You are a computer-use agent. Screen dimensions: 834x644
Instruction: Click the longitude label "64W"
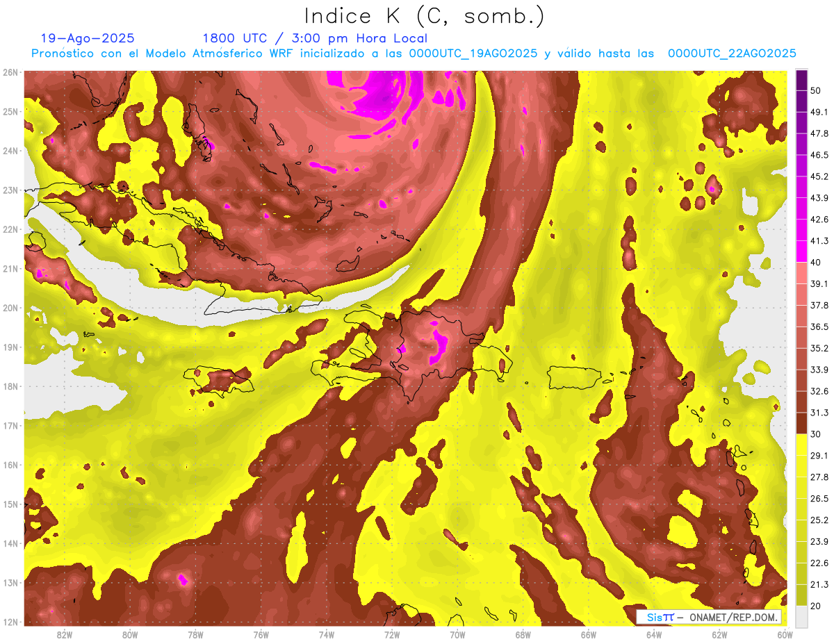point(654,635)
